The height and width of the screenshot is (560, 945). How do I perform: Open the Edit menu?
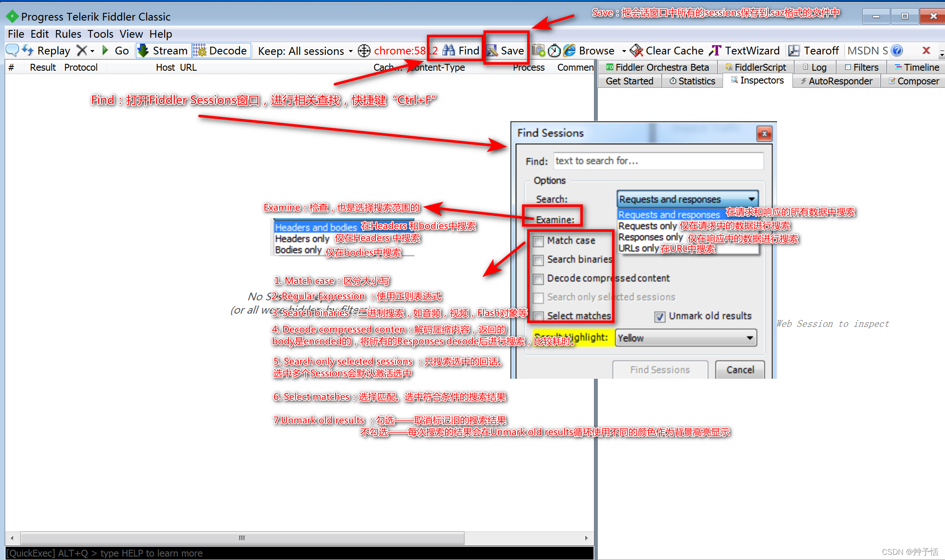tap(39, 34)
